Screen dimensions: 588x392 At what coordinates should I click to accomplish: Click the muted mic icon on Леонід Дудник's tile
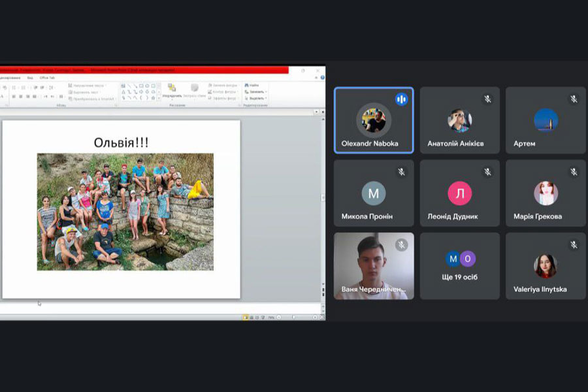point(487,172)
